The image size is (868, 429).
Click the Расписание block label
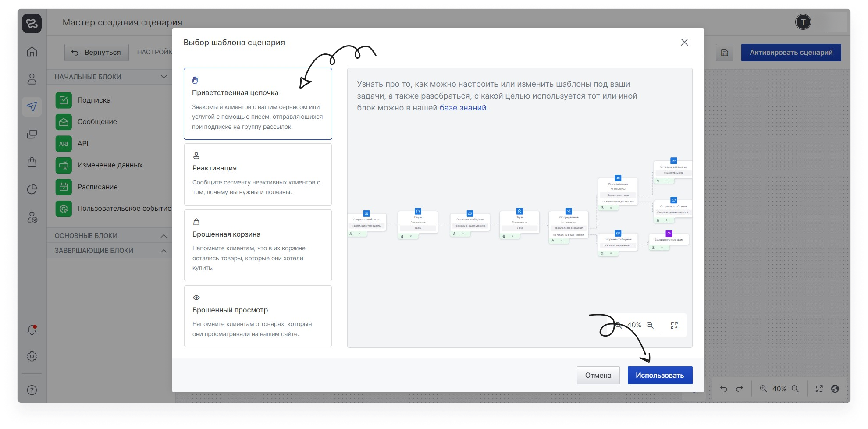[x=97, y=187]
